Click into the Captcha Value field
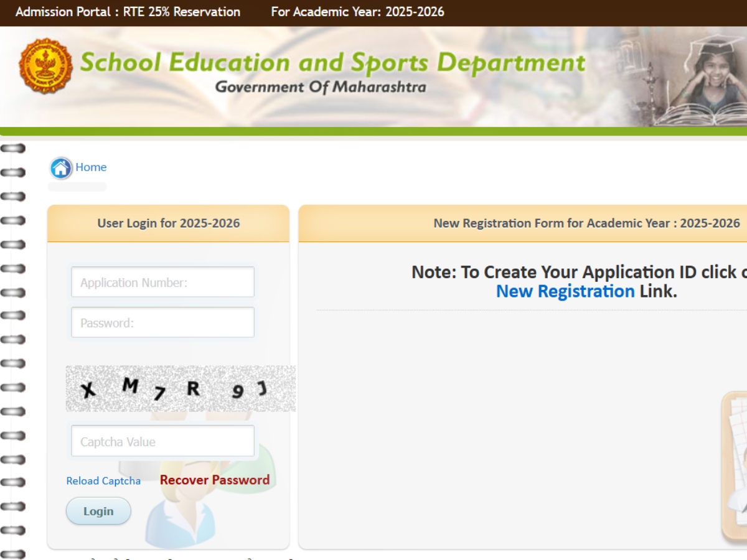 (162, 442)
